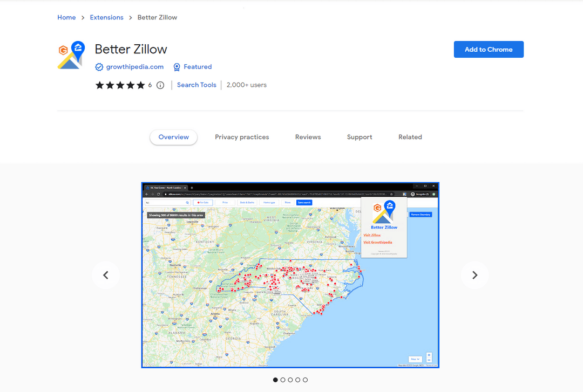This screenshot has height=392, width=583.
Task: Open the rating info icon
Action: 160,85
